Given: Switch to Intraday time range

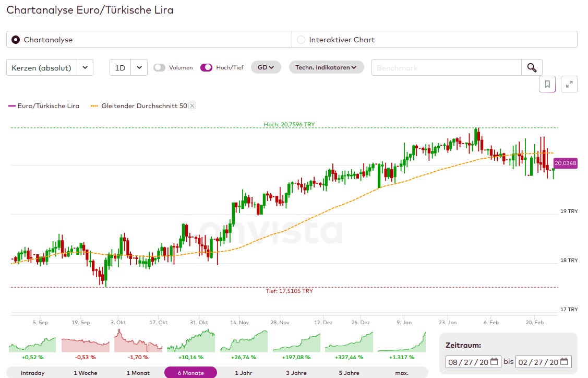Looking at the screenshot, I should (x=32, y=373).
